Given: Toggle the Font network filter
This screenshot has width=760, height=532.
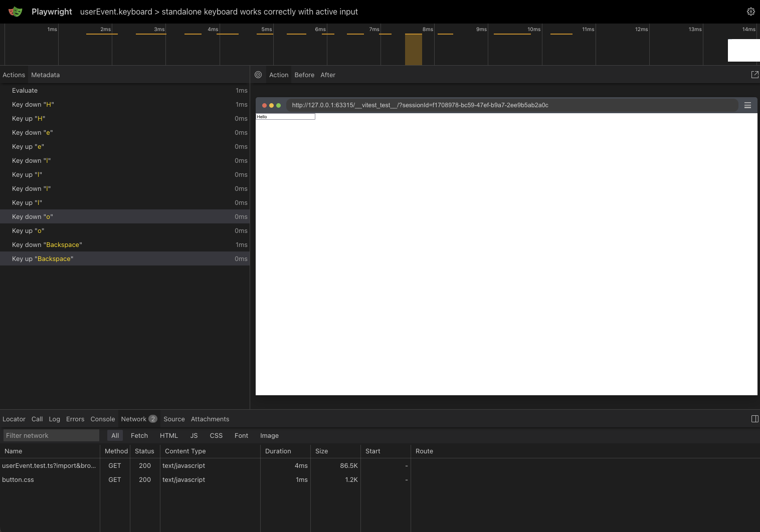Looking at the screenshot, I should [x=241, y=435].
